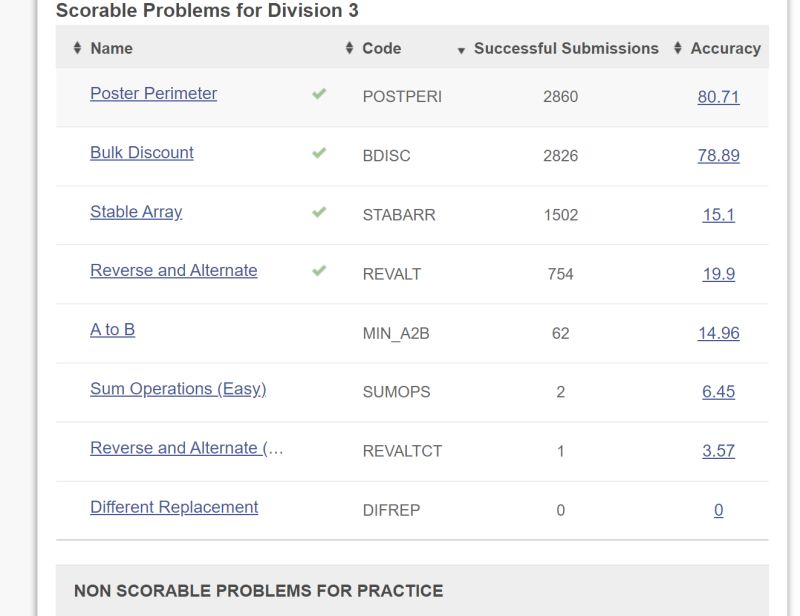Open the A to B problem

(x=113, y=330)
